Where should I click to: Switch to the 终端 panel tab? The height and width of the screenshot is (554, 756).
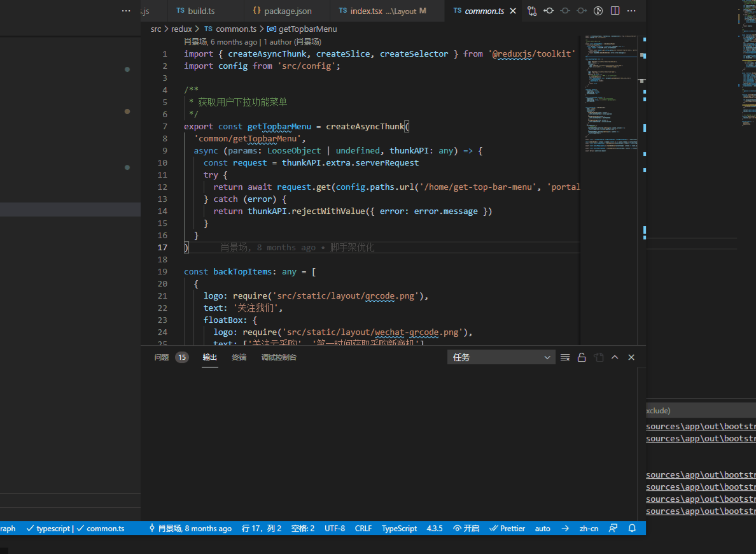[239, 357]
